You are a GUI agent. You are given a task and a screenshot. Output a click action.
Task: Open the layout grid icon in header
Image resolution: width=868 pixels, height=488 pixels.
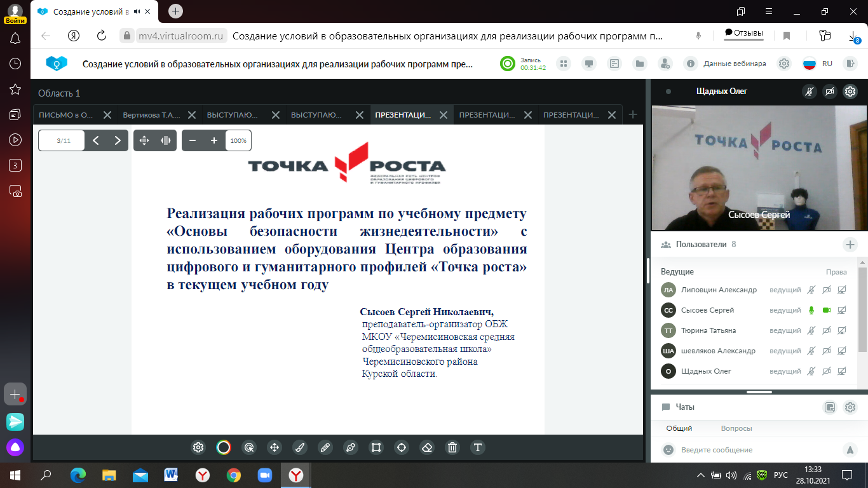(x=563, y=64)
